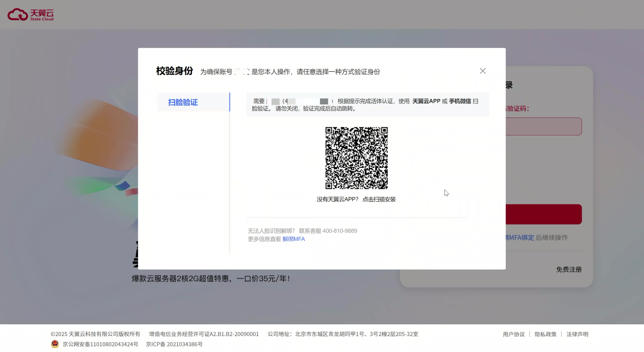The width and height of the screenshot is (644, 352).
Task: Click the ©2025 天翼云科技有限公司版权所有 text
Action: click(x=95, y=334)
